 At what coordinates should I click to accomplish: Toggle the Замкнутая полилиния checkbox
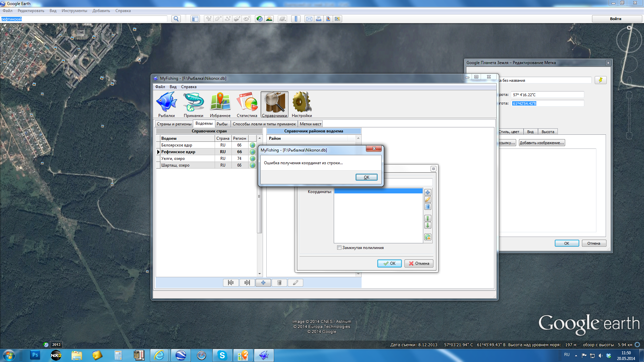339,248
